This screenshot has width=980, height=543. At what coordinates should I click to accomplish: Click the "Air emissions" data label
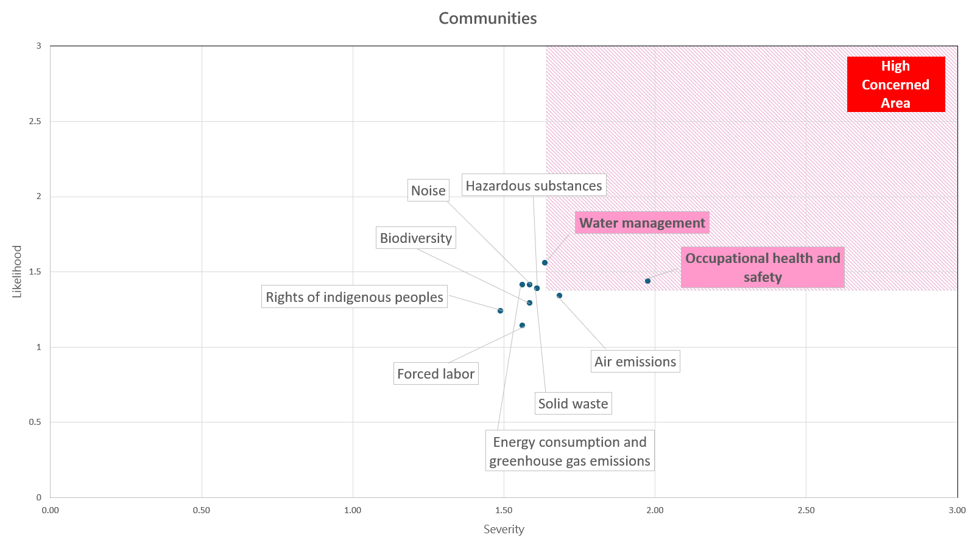[x=635, y=362]
